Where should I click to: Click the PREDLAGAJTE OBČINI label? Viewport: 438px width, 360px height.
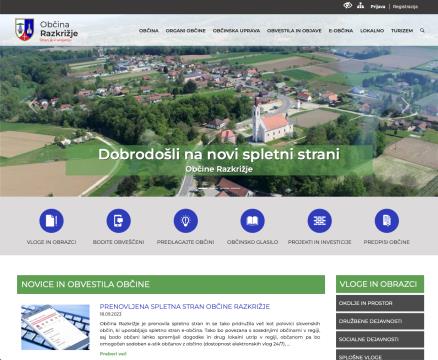(185, 242)
